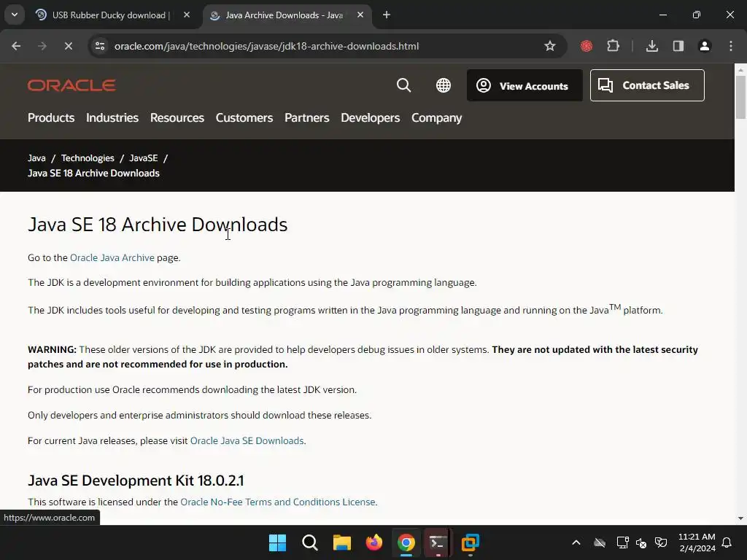Stop loading the page
The height and width of the screenshot is (560, 747).
coord(68,46)
